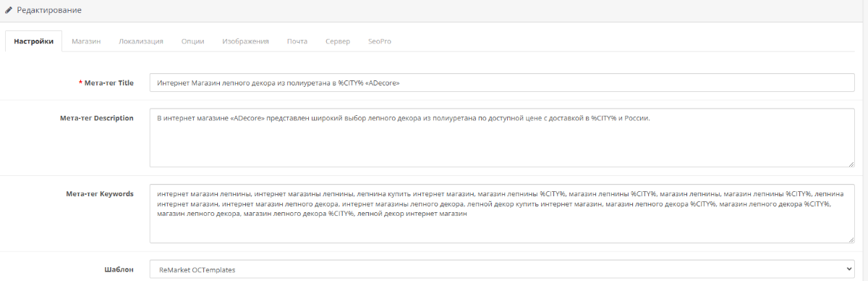Click the pencil icon beside Редактирование
The image size is (868, 281).
tap(9, 10)
